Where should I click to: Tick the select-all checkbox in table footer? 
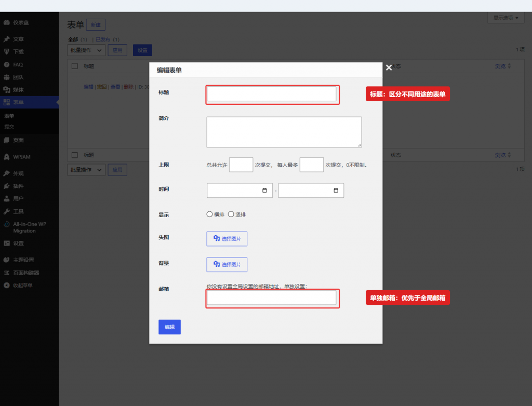(x=75, y=155)
